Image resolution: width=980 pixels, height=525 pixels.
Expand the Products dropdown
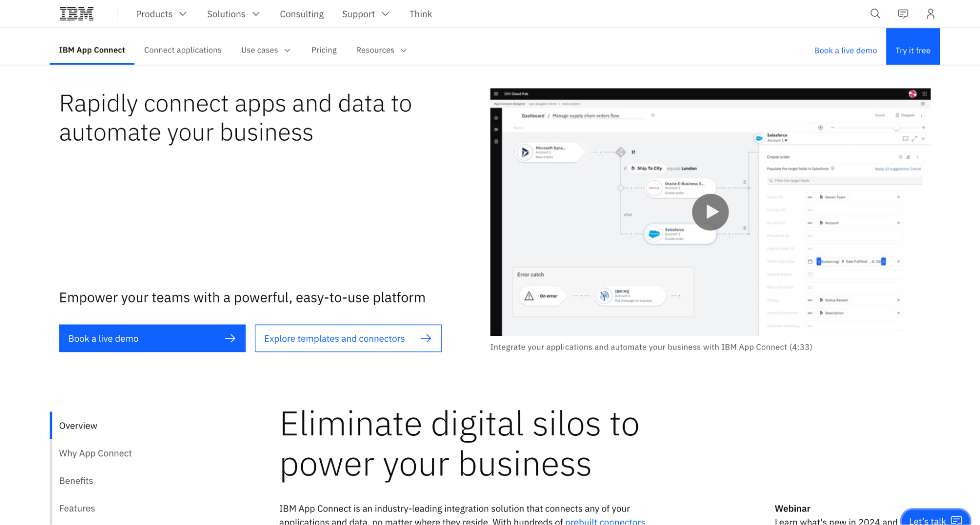pos(161,14)
